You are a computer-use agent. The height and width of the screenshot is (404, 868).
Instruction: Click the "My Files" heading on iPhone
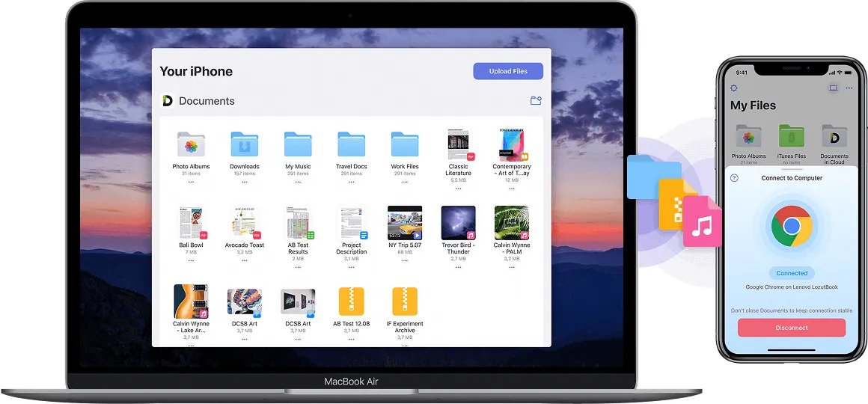click(753, 105)
